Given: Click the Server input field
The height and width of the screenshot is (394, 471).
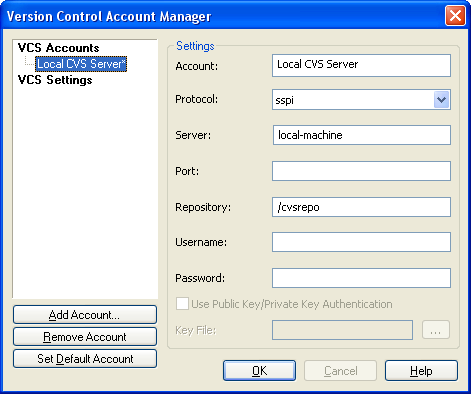Looking at the screenshot, I should [362, 135].
